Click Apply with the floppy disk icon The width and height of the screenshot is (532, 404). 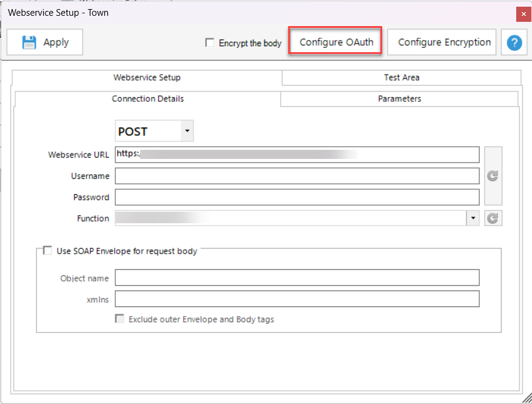pyautogui.click(x=45, y=42)
